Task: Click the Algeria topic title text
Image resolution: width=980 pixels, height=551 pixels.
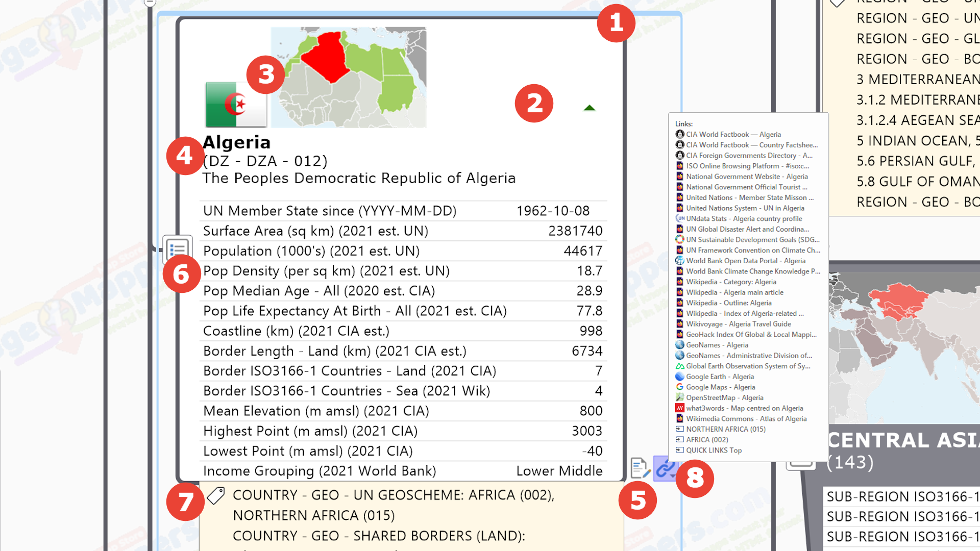Action: click(x=236, y=142)
